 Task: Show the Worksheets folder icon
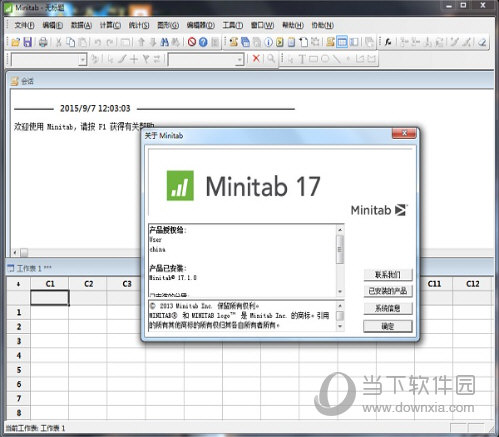[x=245, y=42]
